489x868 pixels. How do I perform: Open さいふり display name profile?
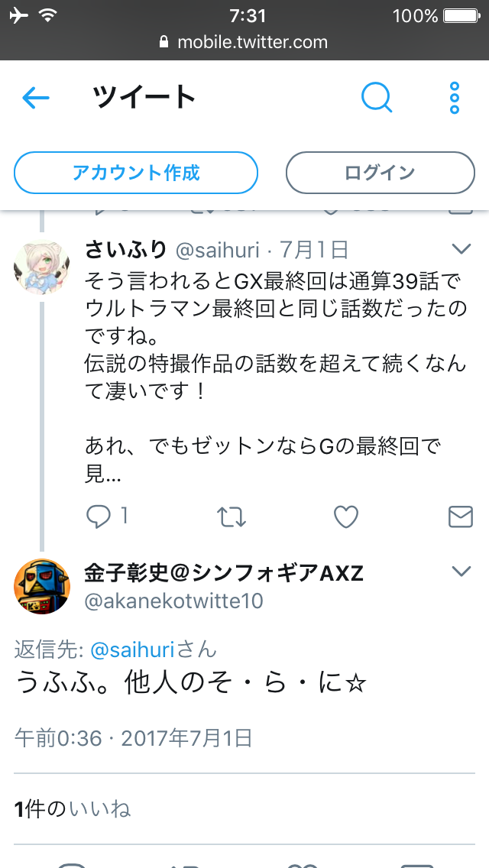coord(126,250)
